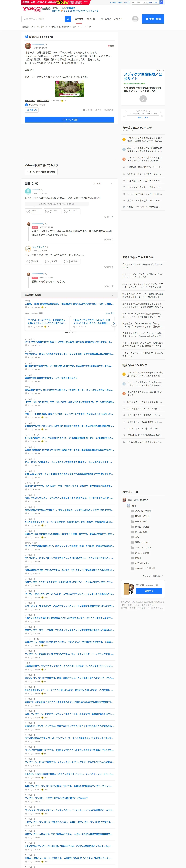Click the 国内 Mount Fuji category thumbnail

(129, 505)
